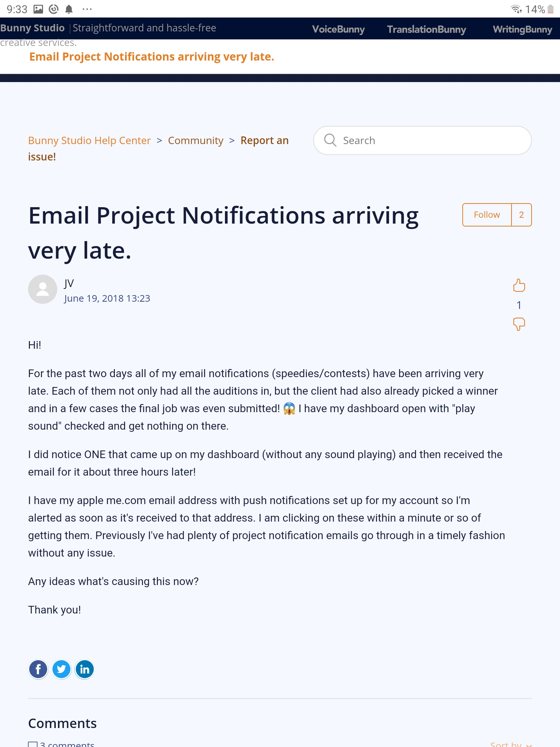Open Report an issue breadcrumb

tap(264, 140)
